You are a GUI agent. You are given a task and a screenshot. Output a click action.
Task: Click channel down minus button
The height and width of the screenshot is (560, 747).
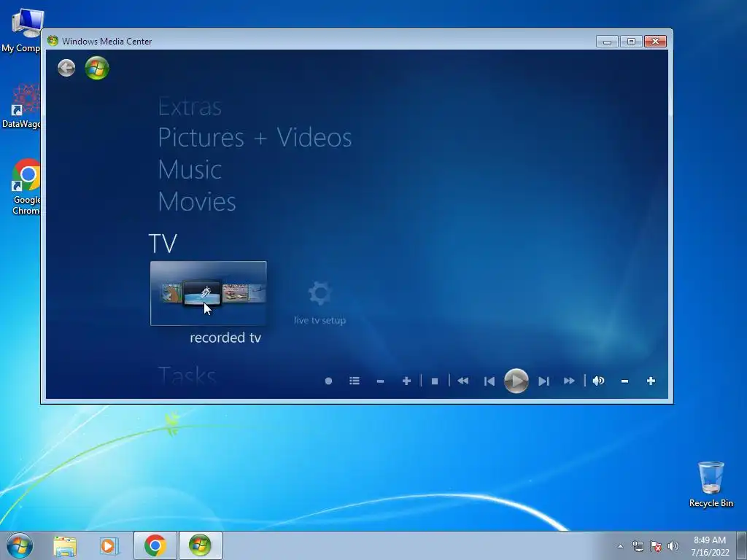click(380, 381)
